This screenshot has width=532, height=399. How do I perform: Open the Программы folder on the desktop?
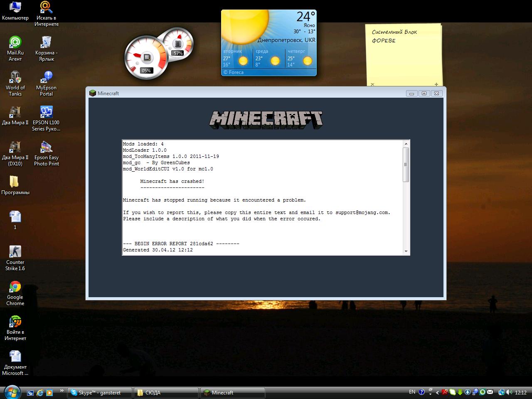[15, 185]
